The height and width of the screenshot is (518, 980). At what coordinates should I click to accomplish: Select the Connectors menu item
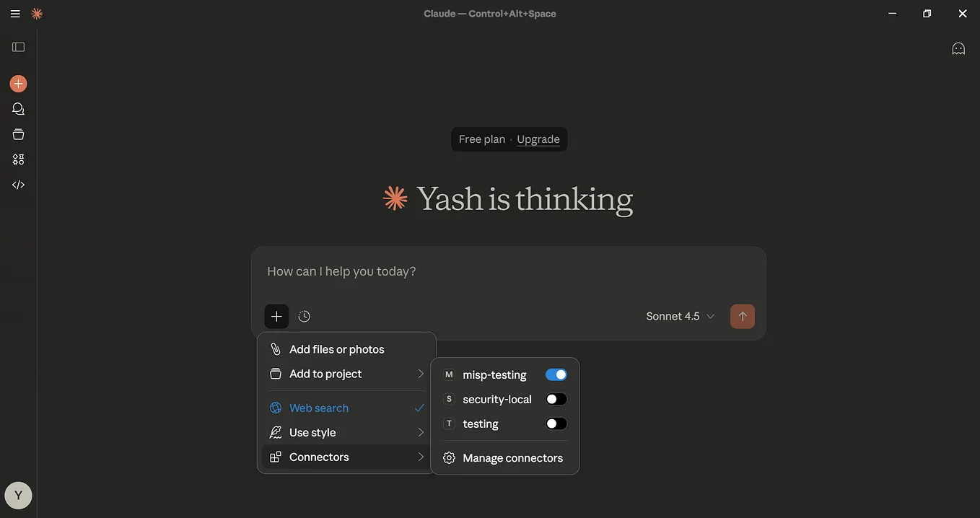pos(347,457)
